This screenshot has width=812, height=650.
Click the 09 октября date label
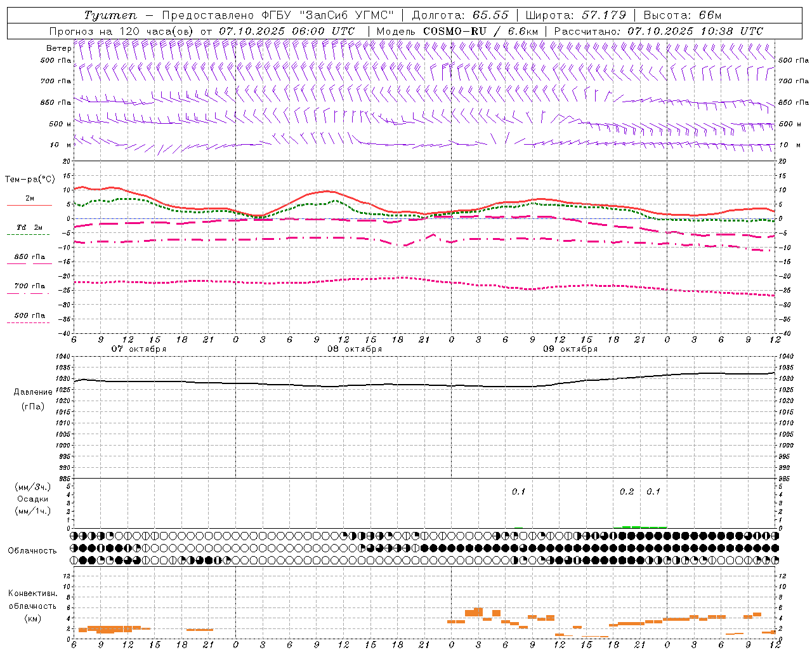point(570,349)
